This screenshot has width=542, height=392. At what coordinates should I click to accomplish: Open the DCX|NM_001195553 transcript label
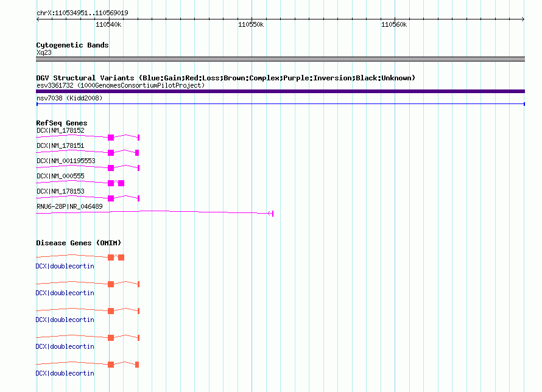(66, 161)
